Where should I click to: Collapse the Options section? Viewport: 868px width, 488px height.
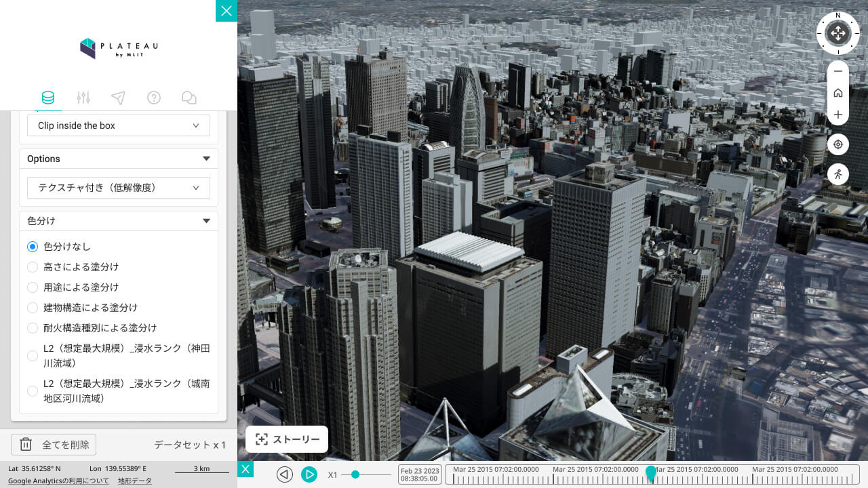click(206, 159)
